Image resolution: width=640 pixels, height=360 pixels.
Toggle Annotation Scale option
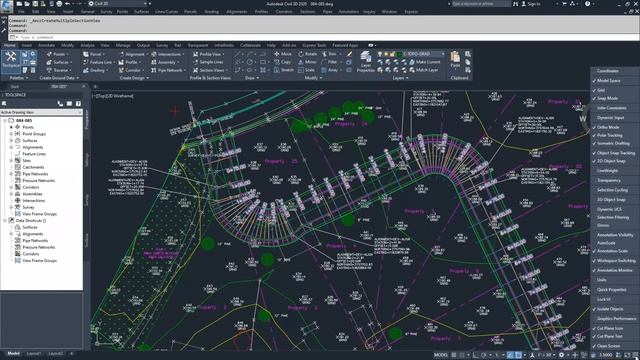click(x=612, y=251)
